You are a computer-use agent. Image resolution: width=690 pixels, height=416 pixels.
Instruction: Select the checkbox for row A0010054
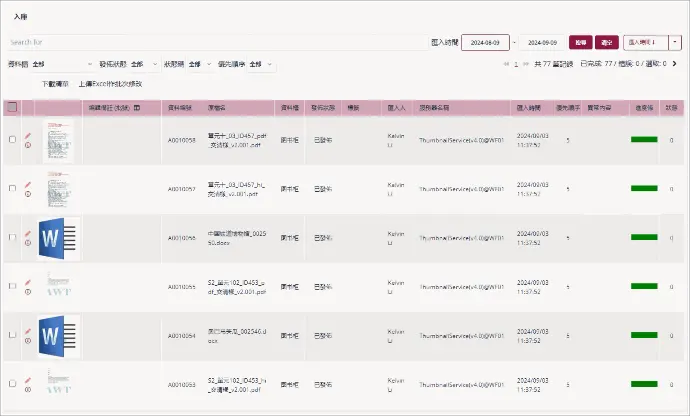point(12,335)
